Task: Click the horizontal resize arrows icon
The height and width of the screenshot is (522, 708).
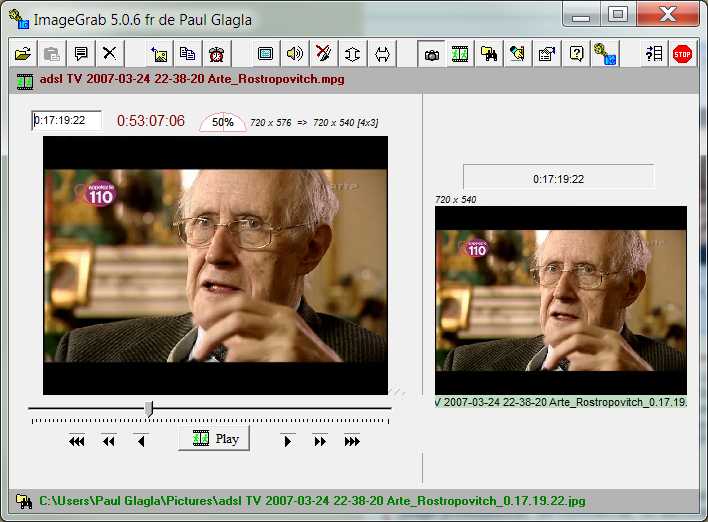Action: click(382, 54)
